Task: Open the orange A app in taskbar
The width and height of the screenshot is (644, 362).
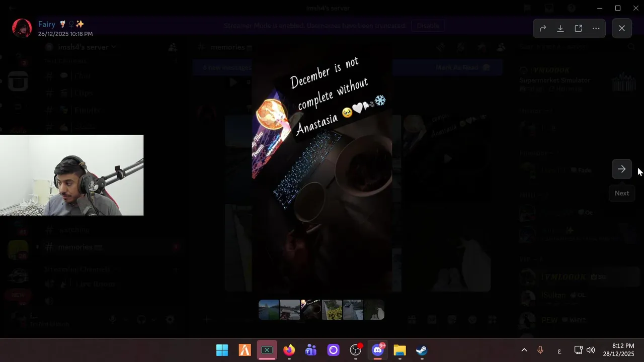Action: 245,350
